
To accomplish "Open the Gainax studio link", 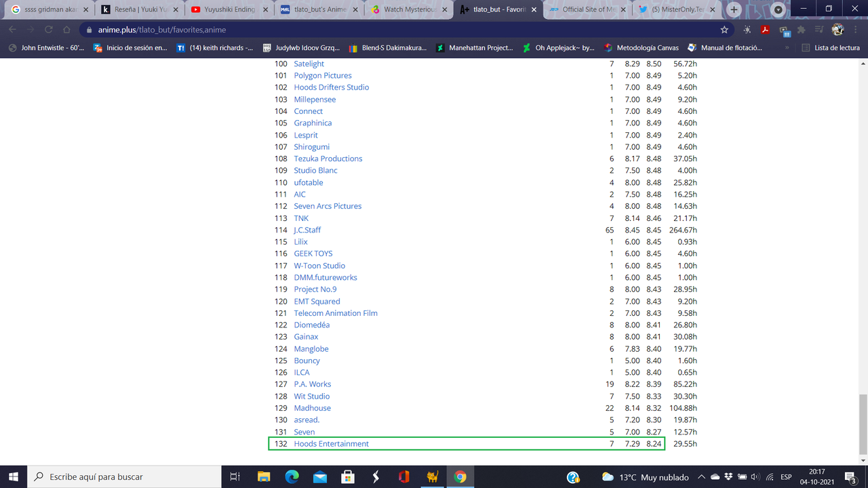I will point(306,337).
